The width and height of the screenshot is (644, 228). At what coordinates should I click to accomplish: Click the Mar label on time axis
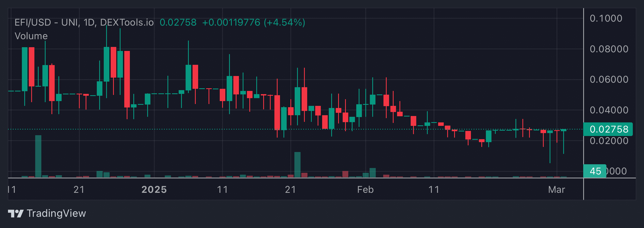[x=557, y=190]
